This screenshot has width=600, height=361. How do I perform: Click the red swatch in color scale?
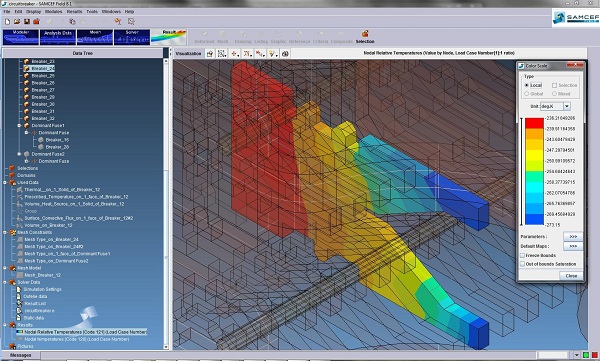click(x=534, y=123)
